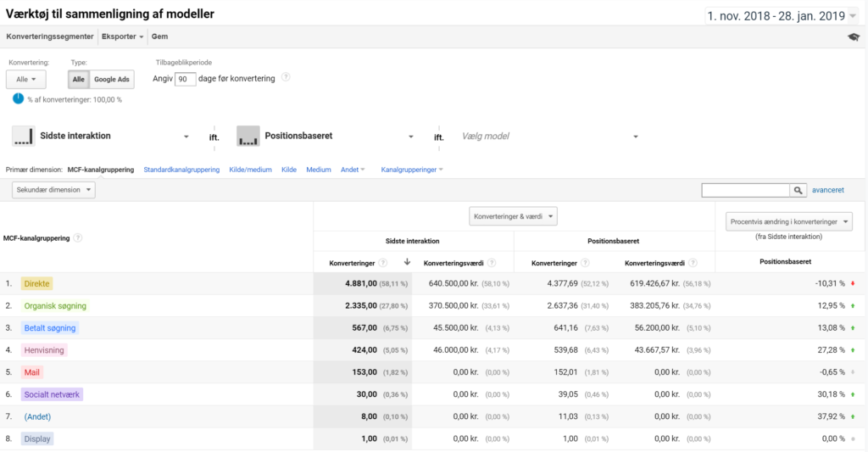The width and height of the screenshot is (868, 452).
Task: Click the 27,28 % change value
Action: click(832, 350)
